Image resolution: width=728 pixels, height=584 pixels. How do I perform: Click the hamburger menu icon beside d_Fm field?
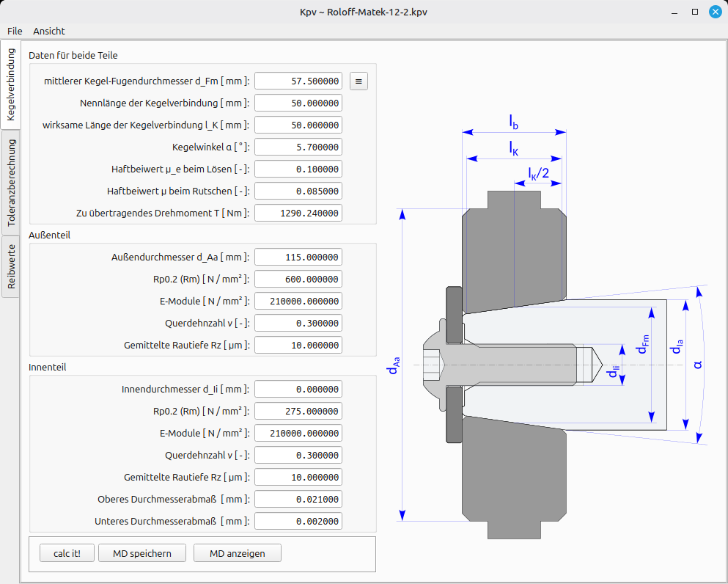(x=359, y=81)
